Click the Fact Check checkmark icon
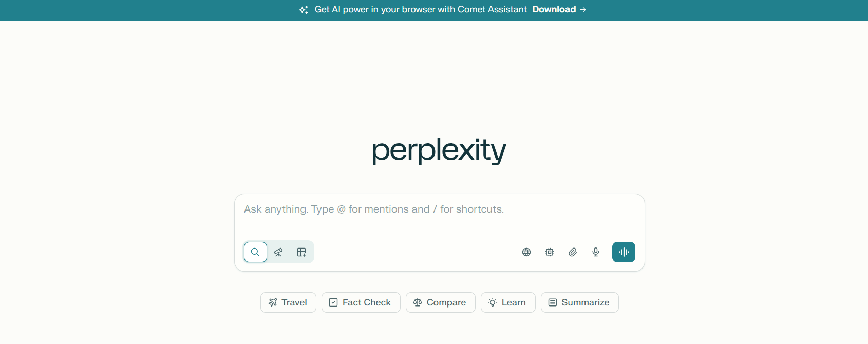868x344 pixels. point(333,302)
